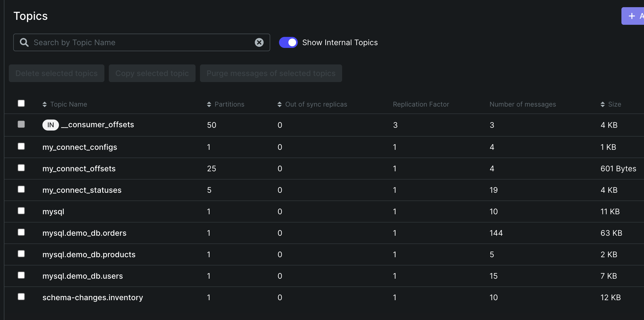Select the my_connect_configs checkbox
This screenshot has width=644, height=320.
coord(21,146)
